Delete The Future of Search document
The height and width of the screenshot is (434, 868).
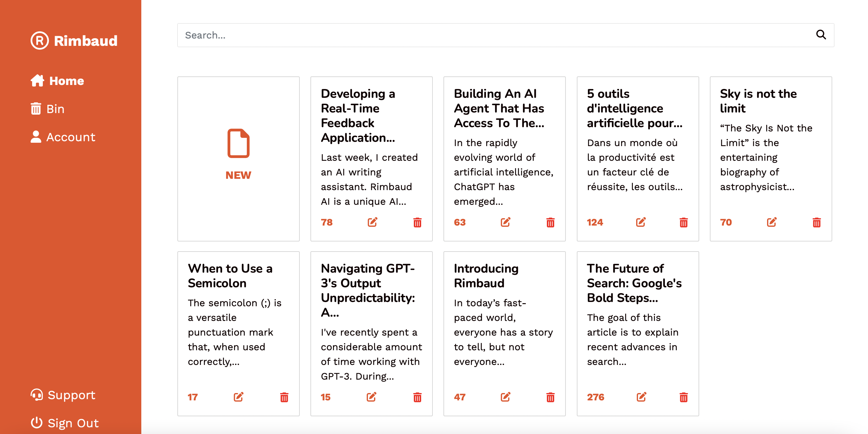(683, 397)
